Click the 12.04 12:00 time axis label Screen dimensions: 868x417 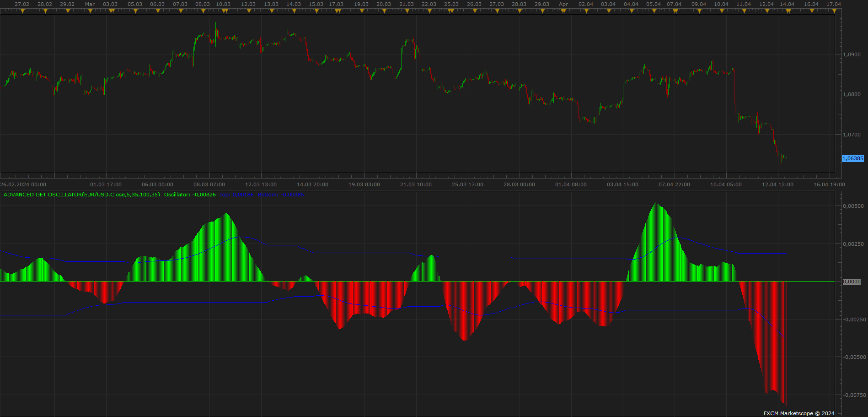777,184
